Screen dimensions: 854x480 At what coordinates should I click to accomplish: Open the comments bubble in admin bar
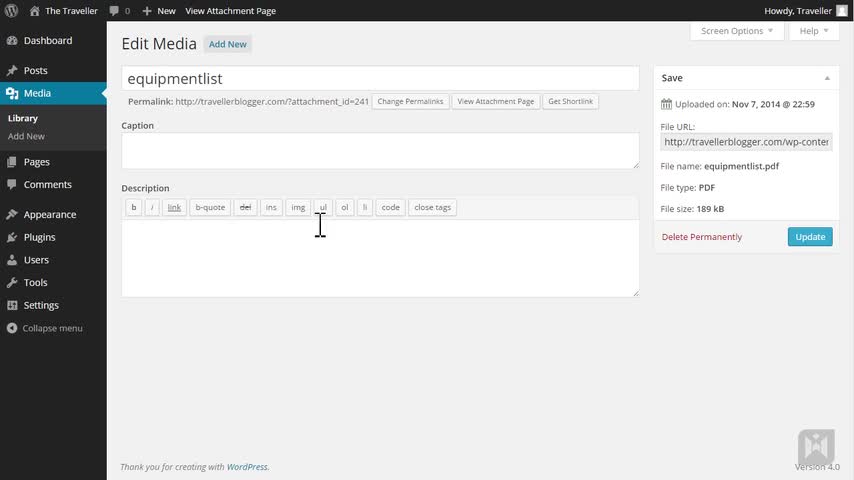(x=114, y=10)
